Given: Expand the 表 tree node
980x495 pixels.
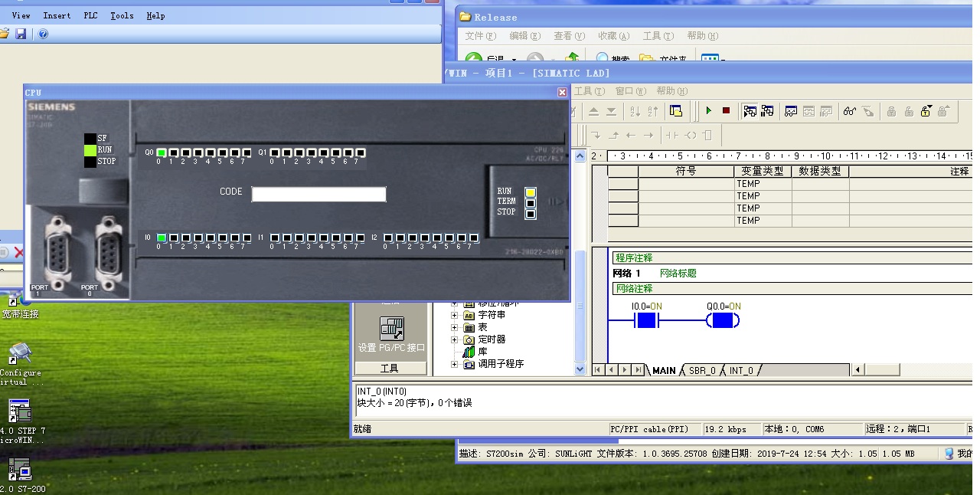Looking at the screenshot, I should 454,327.
